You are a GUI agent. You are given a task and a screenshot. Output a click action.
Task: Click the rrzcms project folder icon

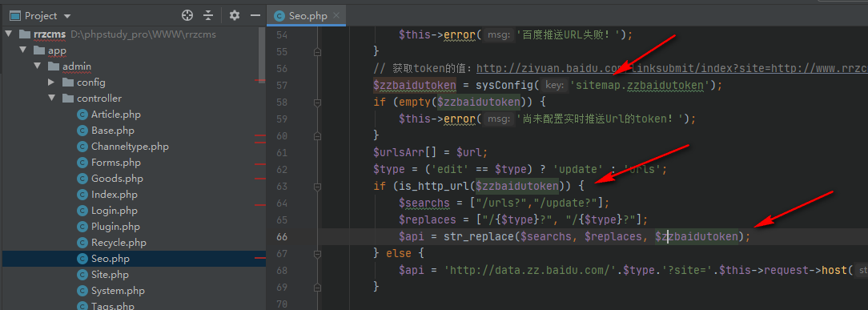click(25, 34)
